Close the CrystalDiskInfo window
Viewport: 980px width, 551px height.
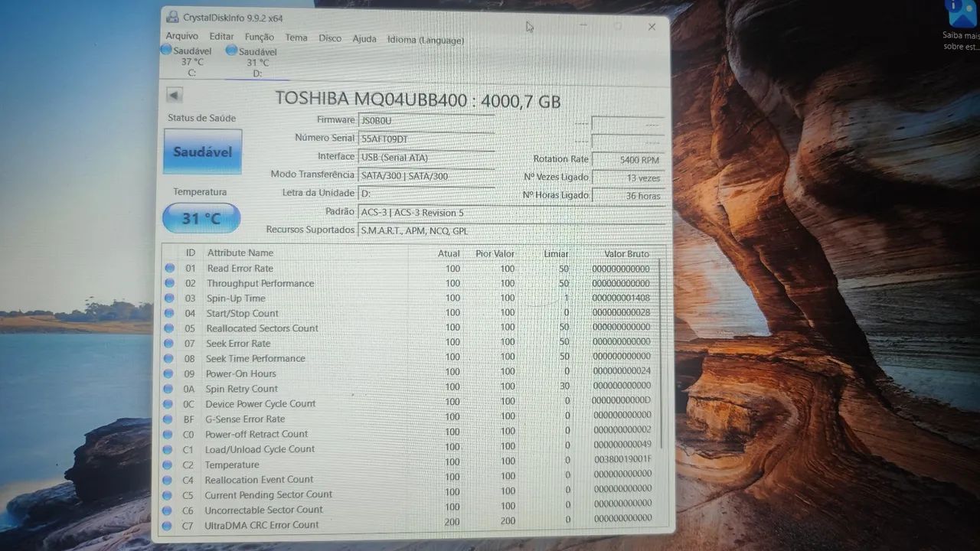(x=652, y=27)
